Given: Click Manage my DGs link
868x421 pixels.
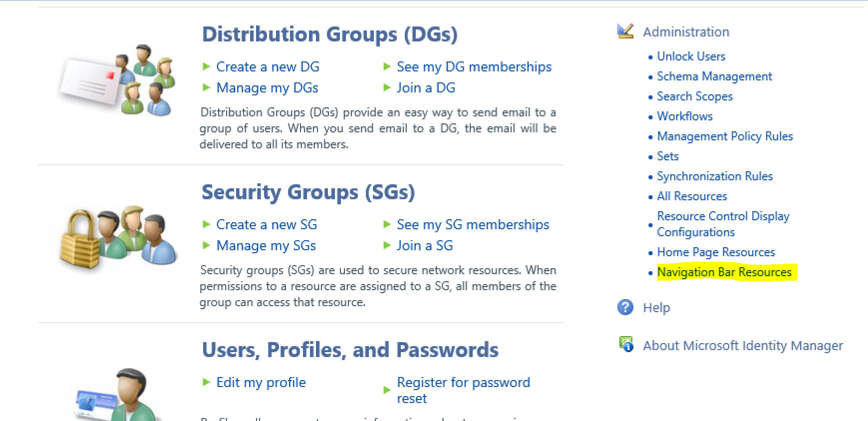Looking at the screenshot, I should [x=267, y=88].
